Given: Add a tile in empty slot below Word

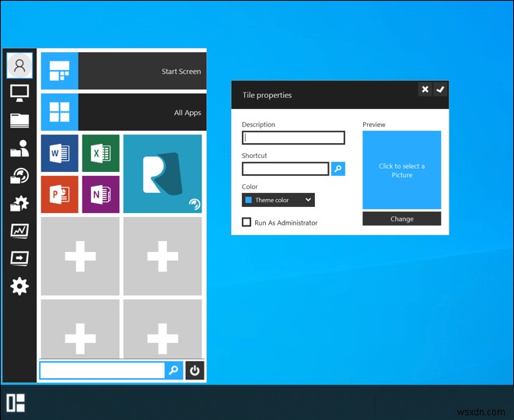Looking at the screenshot, I should pyautogui.click(x=80, y=256).
